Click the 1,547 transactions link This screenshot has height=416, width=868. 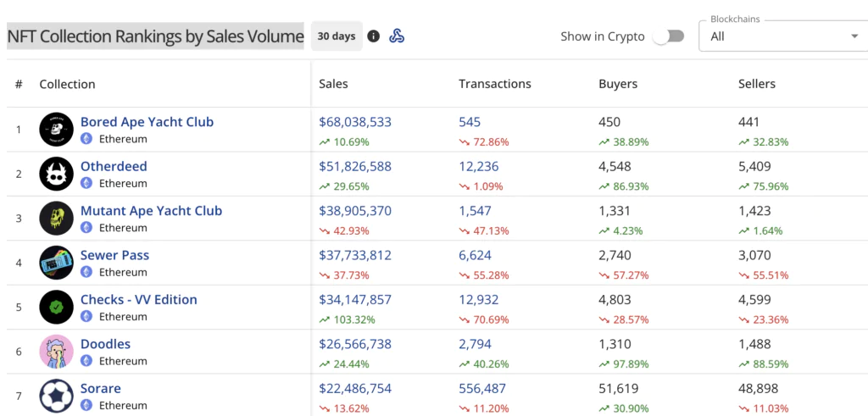tap(475, 211)
